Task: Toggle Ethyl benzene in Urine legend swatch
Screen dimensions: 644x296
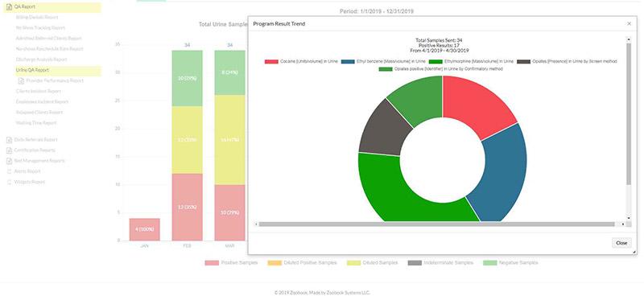Action: click(348, 62)
